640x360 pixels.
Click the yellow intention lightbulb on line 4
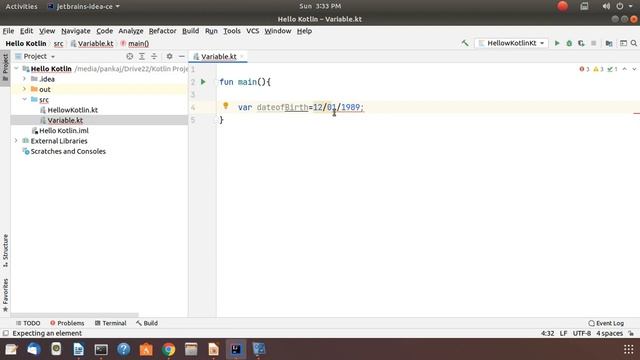coord(226,106)
